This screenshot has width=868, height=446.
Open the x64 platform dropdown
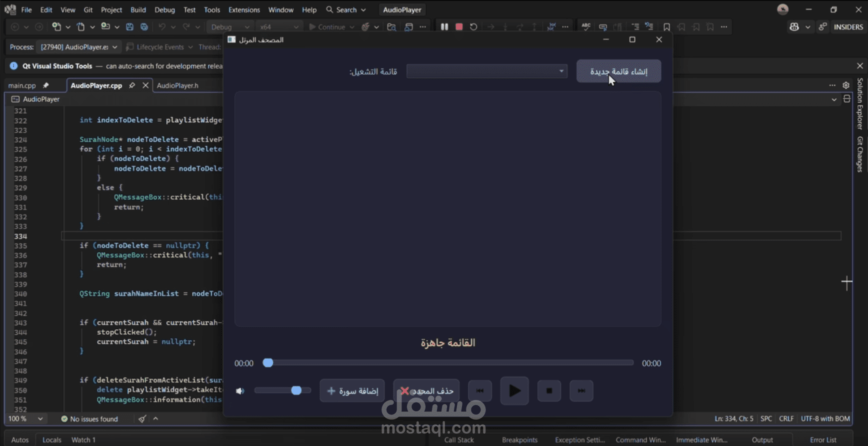pos(279,27)
